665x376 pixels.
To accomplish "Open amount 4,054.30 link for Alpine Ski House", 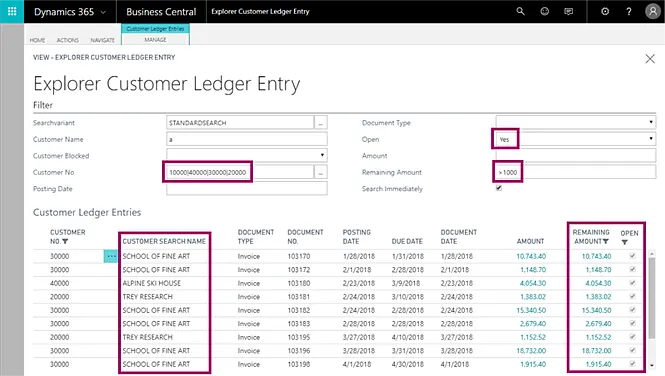I will click(x=533, y=283).
